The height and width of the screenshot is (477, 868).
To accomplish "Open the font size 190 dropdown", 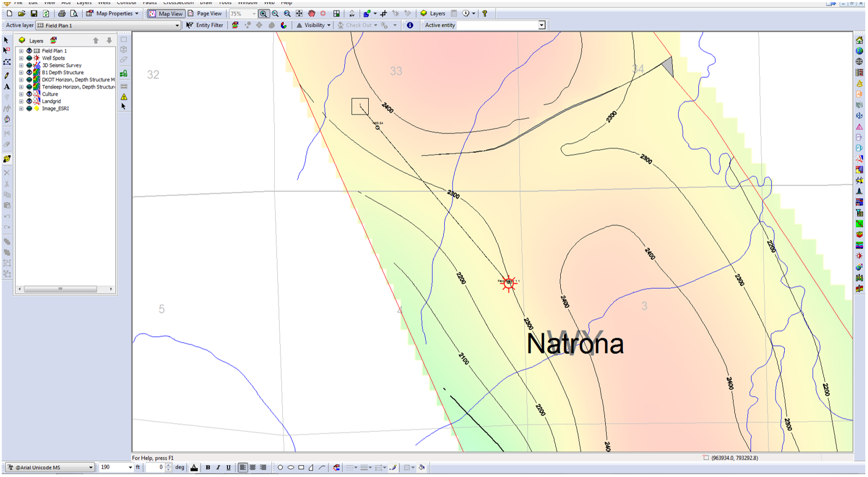I will (x=130, y=467).
